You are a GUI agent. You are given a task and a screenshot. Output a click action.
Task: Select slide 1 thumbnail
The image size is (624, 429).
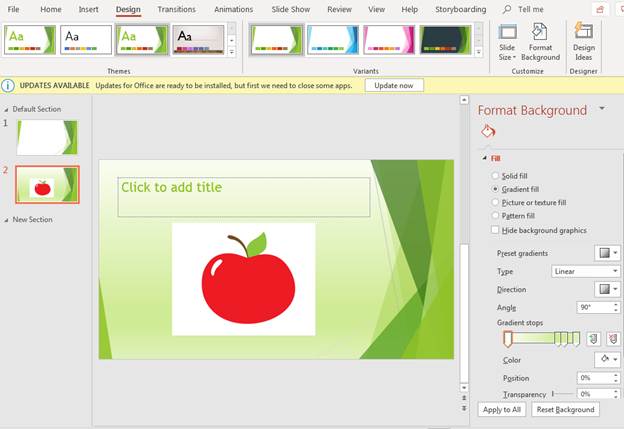point(47,137)
